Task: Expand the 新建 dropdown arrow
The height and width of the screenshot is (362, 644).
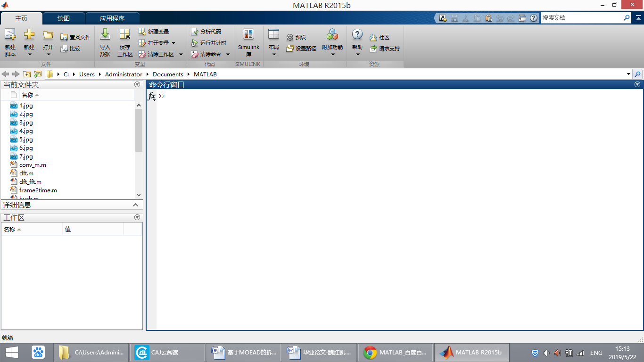Action: click(29, 55)
